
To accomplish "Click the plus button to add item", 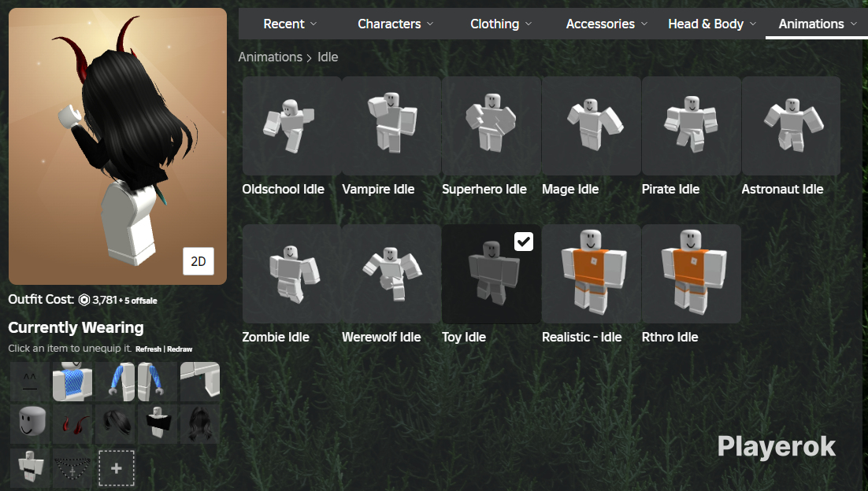I will [117, 468].
